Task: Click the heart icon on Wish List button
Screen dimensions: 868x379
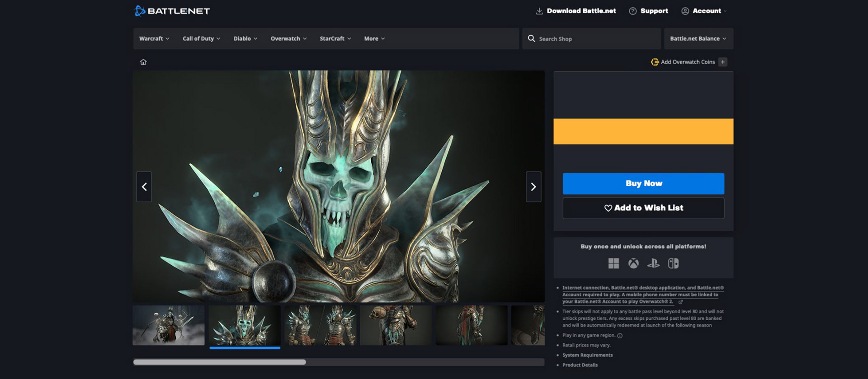Action: click(x=608, y=208)
